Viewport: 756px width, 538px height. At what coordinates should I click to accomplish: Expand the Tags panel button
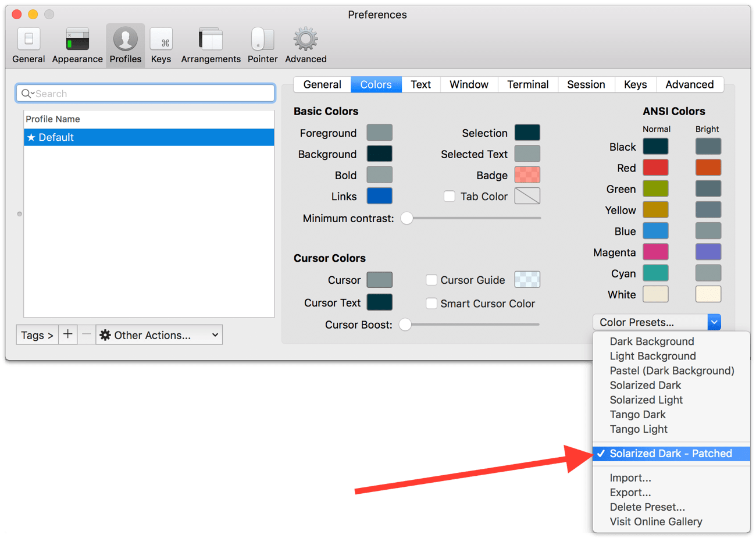coord(37,335)
